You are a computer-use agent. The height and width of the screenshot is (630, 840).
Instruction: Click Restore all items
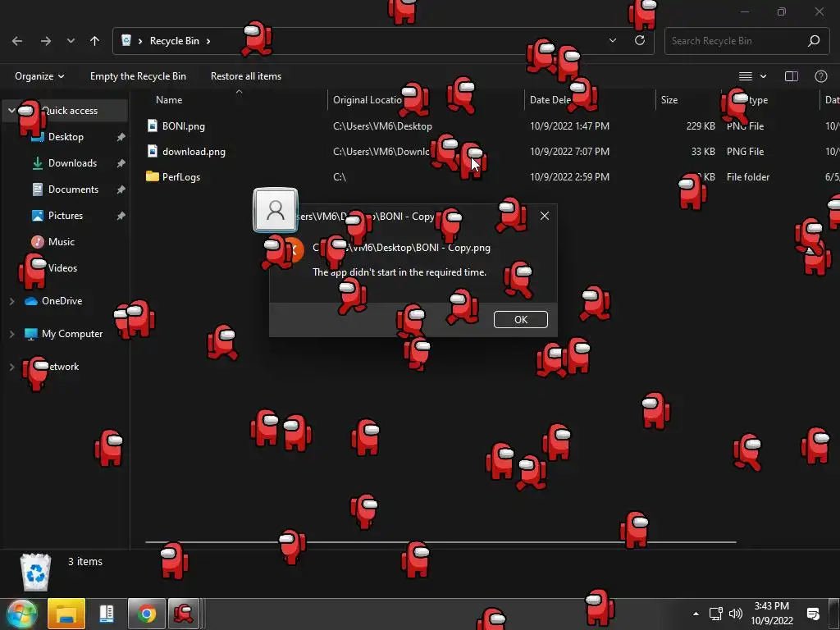click(x=246, y=76)
